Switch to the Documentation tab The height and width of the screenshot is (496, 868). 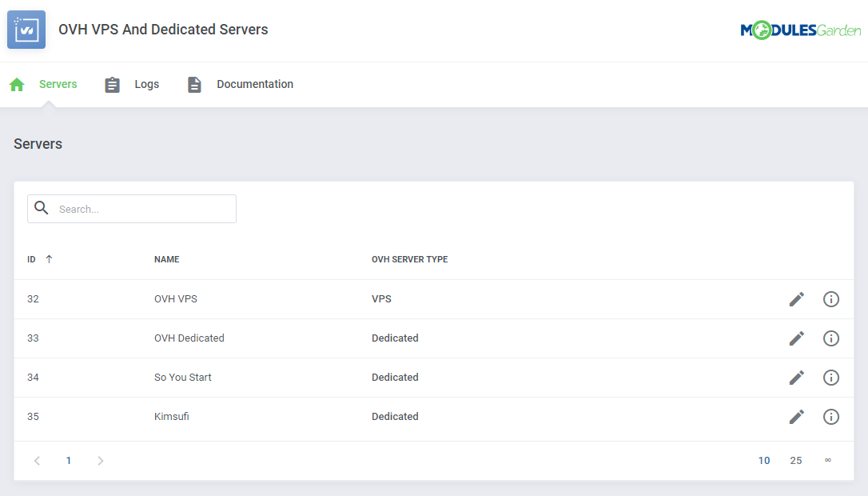[255, 84]
